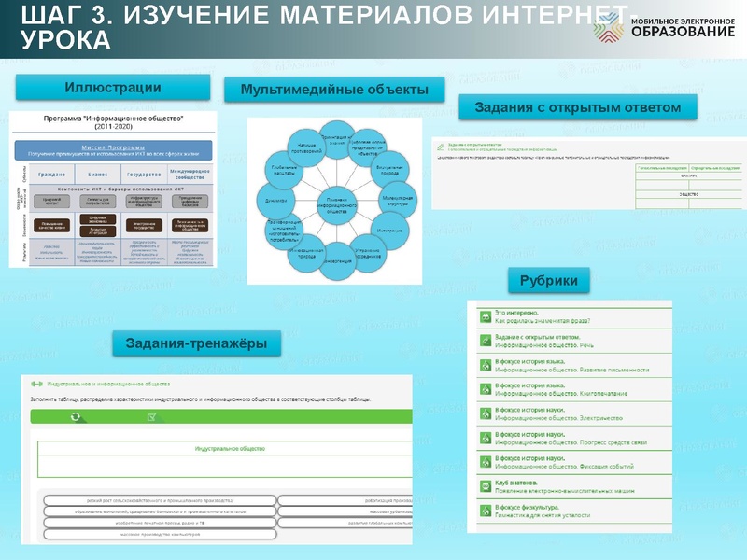Click the icon beside 'Это интересно'
The width and height of the screenshot is (747, 560).
486,316
